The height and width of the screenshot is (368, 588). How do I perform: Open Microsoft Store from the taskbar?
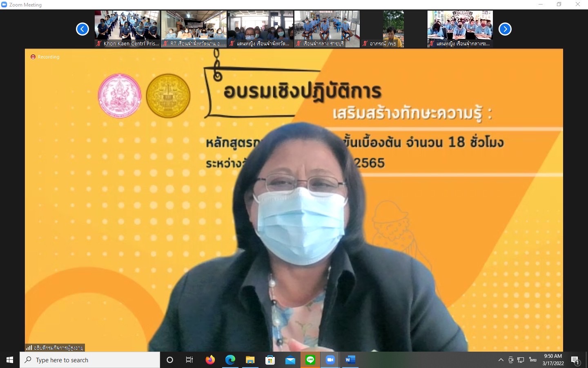coord(270,360)
